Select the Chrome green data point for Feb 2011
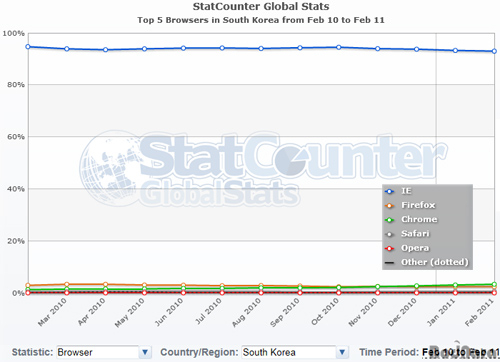 494,284
